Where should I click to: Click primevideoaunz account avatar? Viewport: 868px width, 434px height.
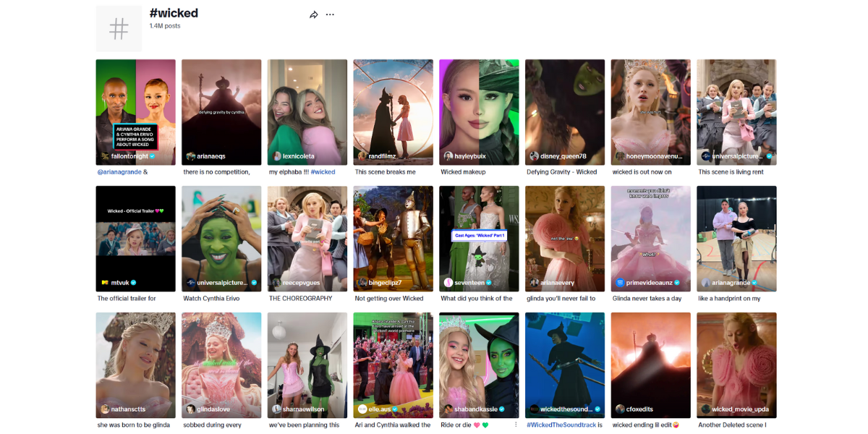tap(620, 283)
